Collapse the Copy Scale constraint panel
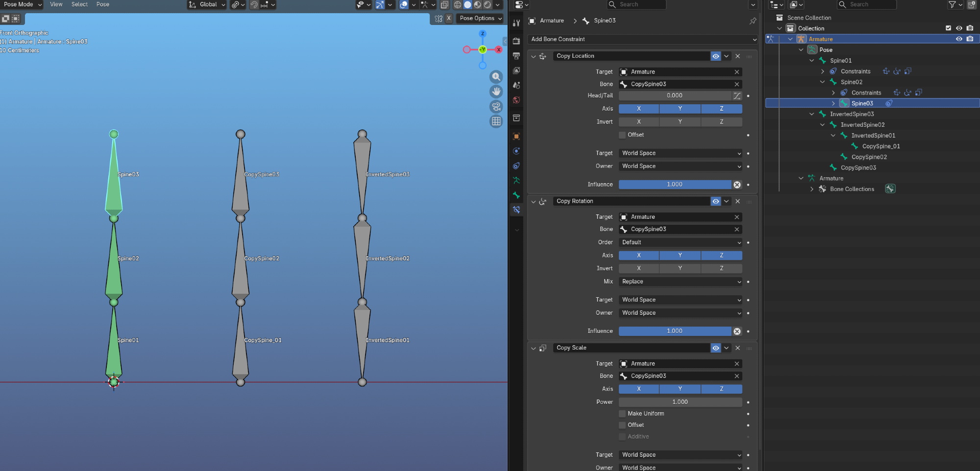This screenshot has height=471, width=980. click(x=534, y=348)
